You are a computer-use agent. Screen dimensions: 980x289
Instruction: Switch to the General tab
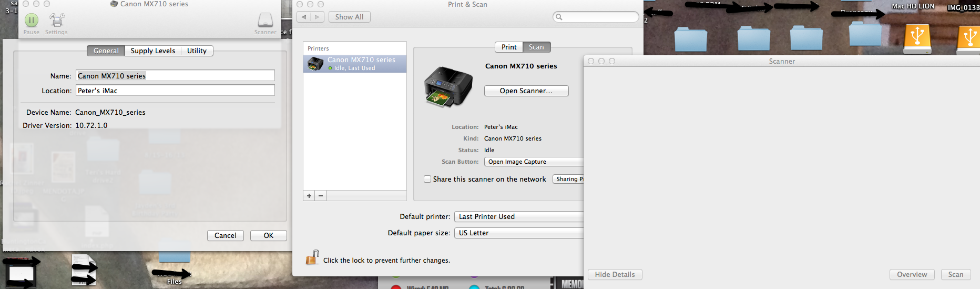(x=106, y=51)
